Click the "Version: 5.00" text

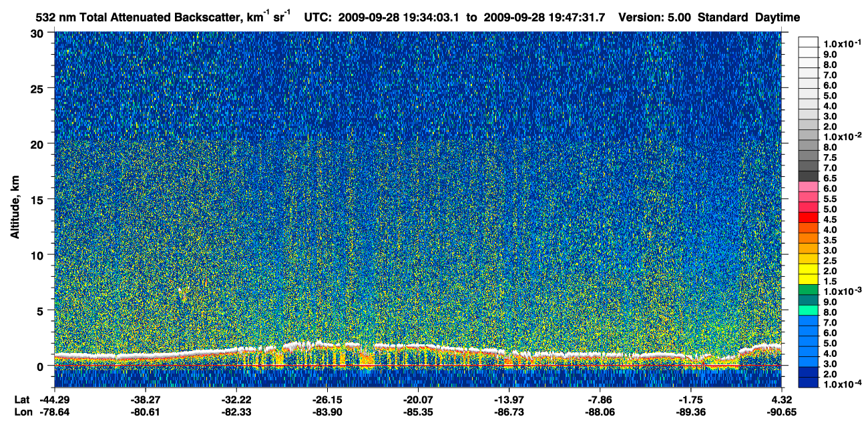pyautogui.click(x=656, y=17)
